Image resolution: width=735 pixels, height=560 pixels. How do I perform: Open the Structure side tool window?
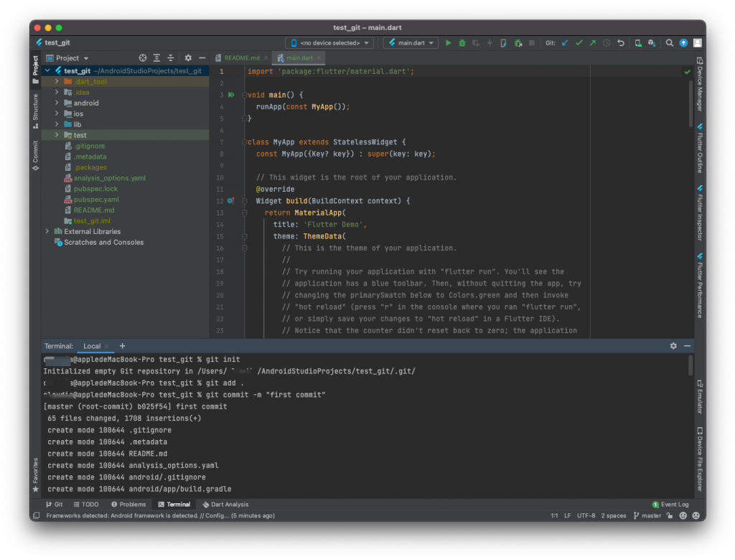pyautogui.click(x=36, y=111)
